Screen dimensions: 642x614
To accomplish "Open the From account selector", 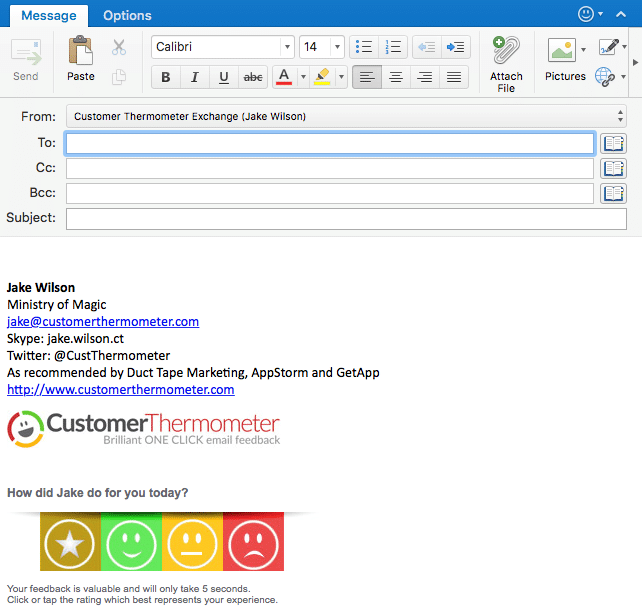I will 346,116.
